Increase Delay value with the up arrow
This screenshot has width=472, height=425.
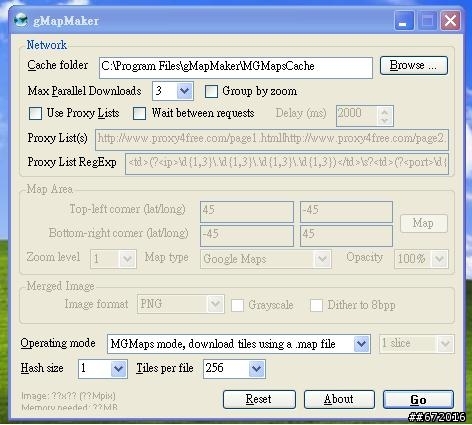click(x=385, y=111)
